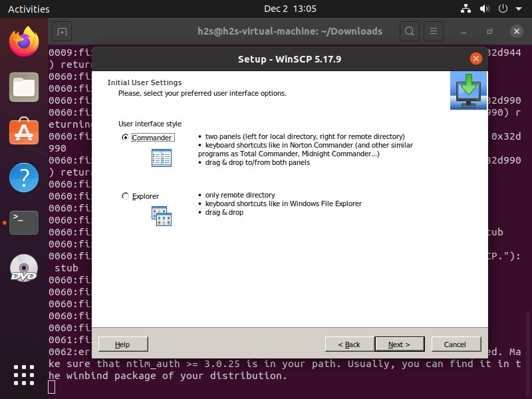This screenshot has width=532, height=399.
Task: Click terminal text 'he winbind package of your distribution.'
Action: coord(168,376)
